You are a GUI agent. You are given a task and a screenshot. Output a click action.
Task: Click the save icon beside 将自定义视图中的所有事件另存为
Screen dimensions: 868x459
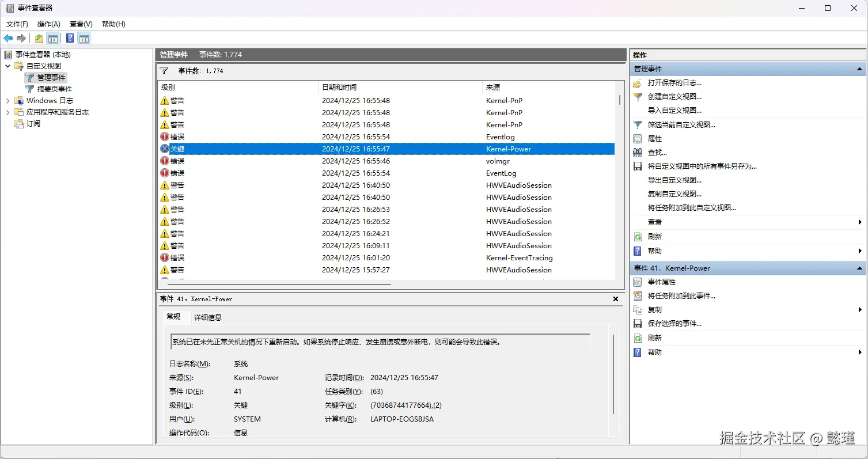coord(638,166)
